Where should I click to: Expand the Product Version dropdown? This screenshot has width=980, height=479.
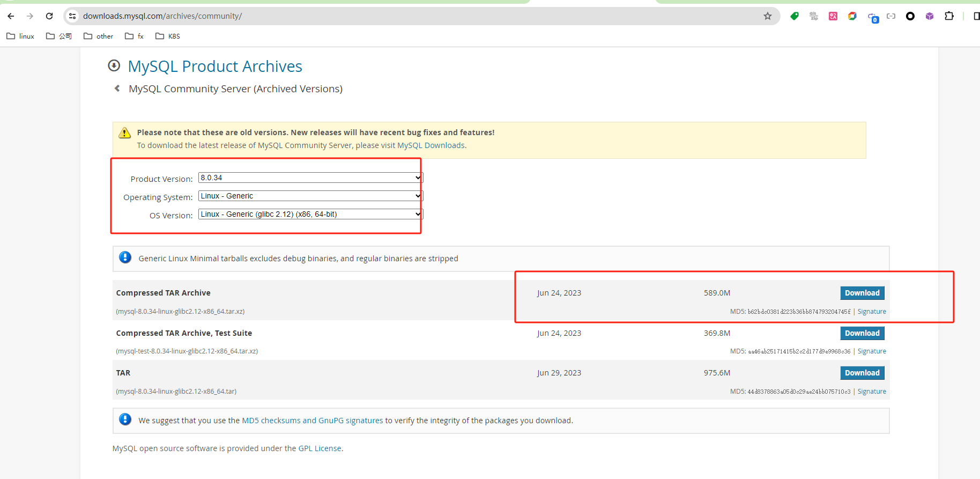(310, 178)
